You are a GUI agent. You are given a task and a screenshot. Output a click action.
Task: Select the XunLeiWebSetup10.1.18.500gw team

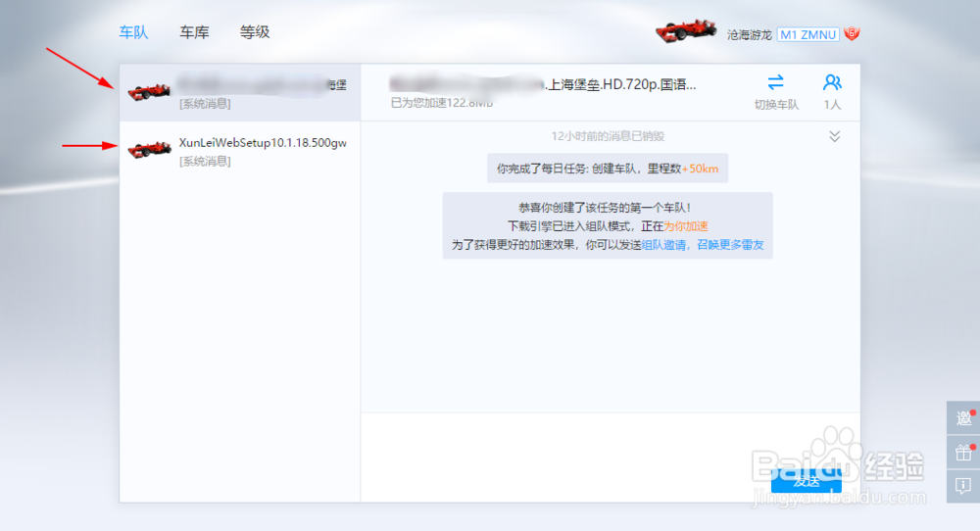(240, 151)
